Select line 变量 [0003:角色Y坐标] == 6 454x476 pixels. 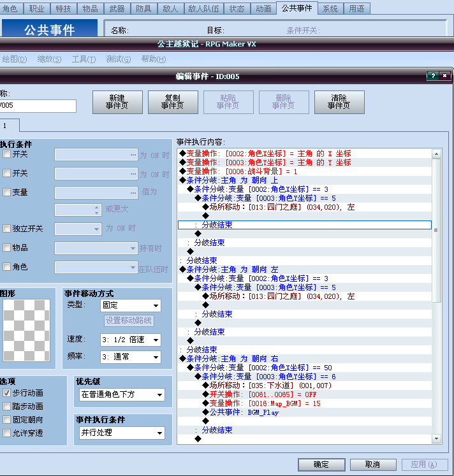point(305,377)
